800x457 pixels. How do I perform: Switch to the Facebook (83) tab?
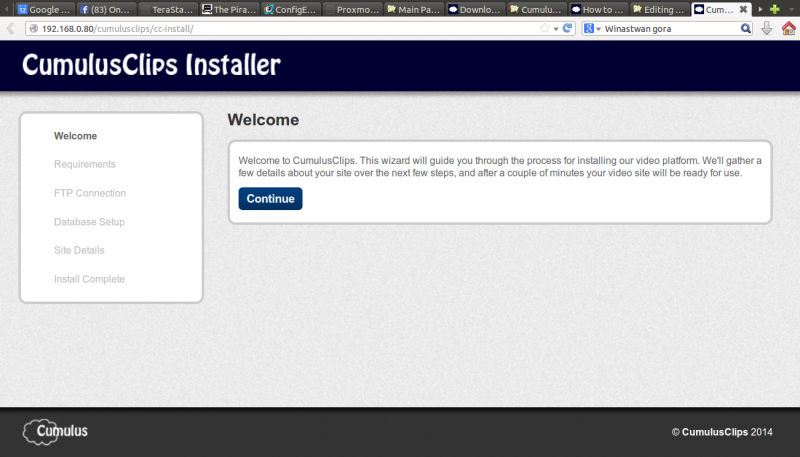(107, 9)
